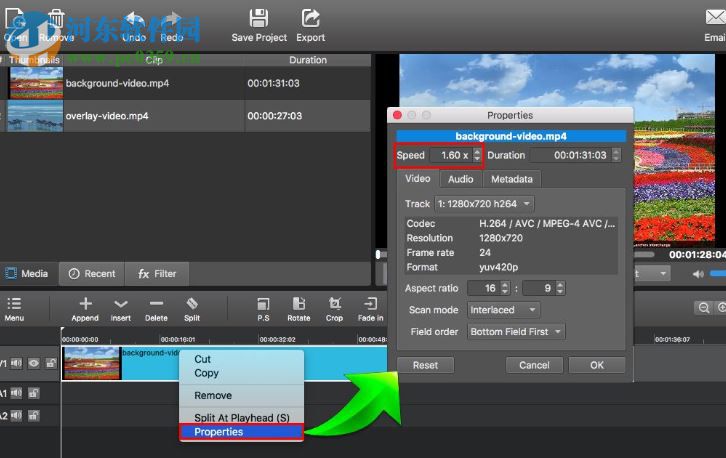Open the dropdown beside the preview volume
Image resolution: width=726 pixels, height=458 pixels.
(652, 274)
